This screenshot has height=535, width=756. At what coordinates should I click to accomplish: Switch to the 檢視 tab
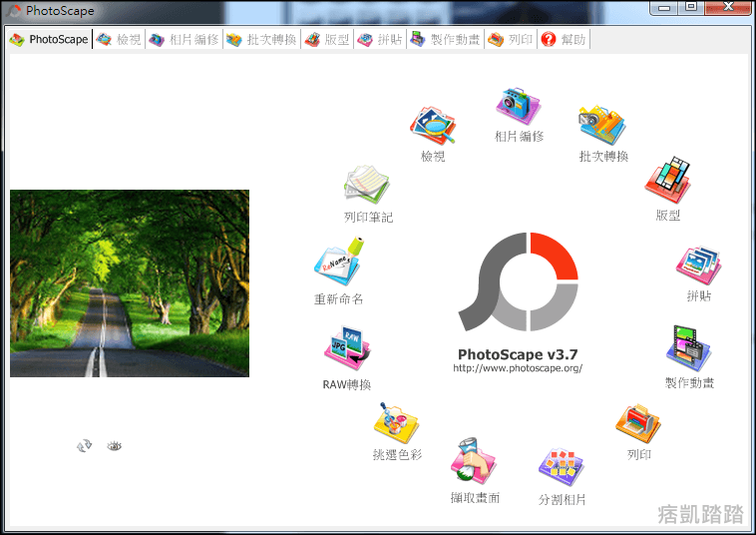(x=119, y=39)
